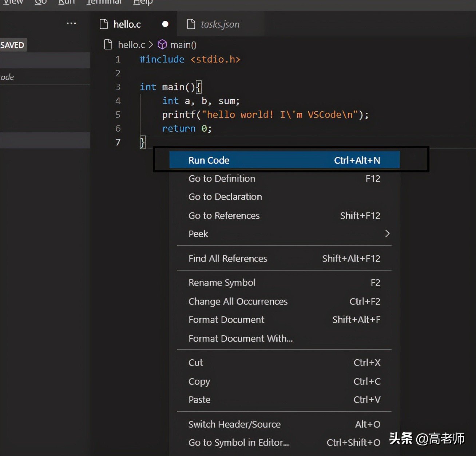Switch to the tasks.json tab
476x456 pixels.
pos(221,24)
